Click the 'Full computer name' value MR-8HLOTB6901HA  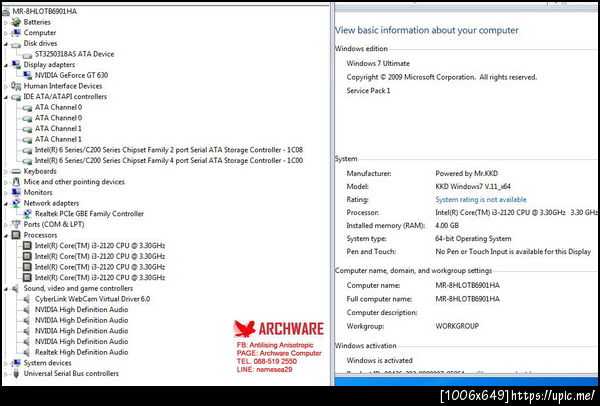point(467,299)
